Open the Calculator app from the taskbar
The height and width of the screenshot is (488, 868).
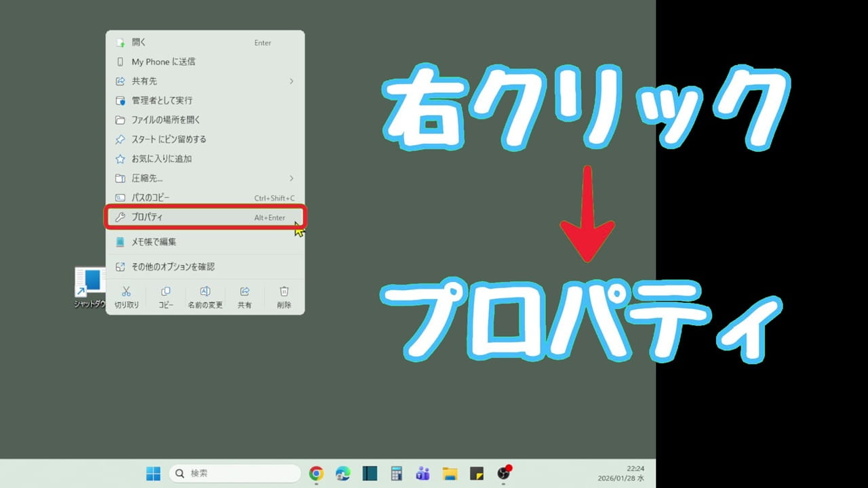(396, 473)
